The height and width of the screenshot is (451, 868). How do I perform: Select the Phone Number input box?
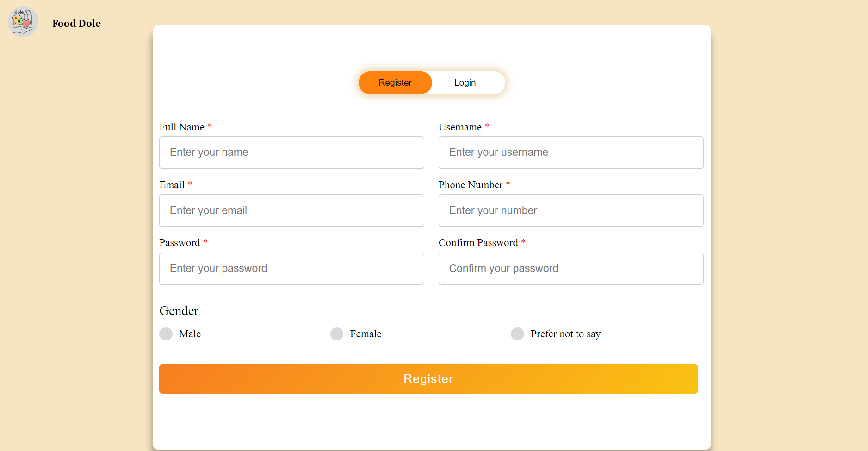[x=571, y=210]
